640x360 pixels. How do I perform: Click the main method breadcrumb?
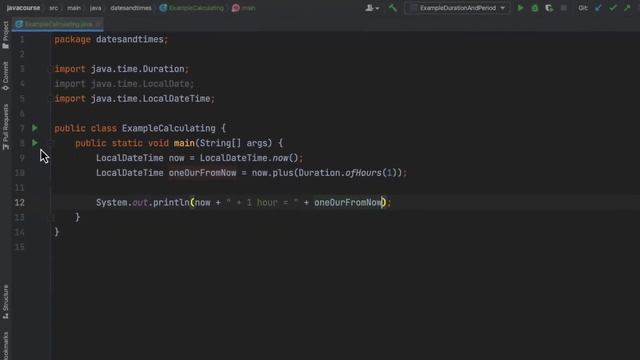click(x=244, y=8)
